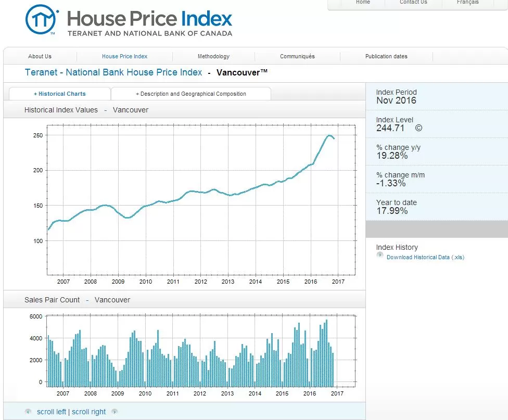Click the House Price Index house logo

point(42,19)
